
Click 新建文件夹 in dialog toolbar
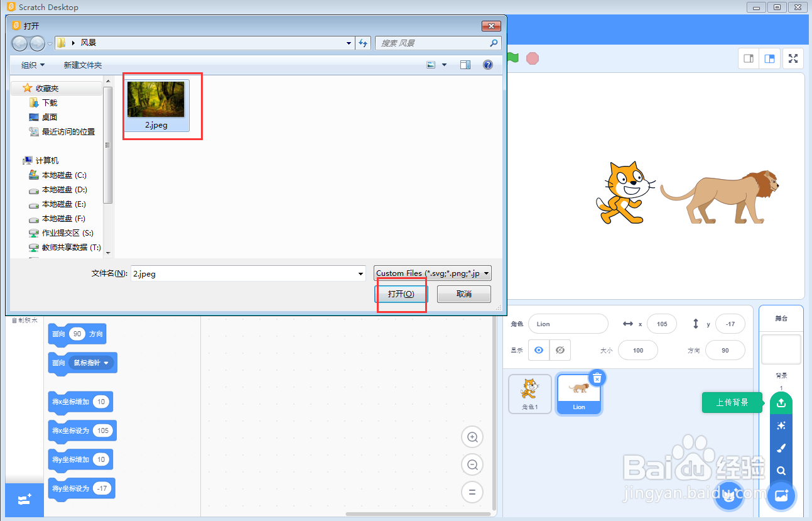coord(82,65)
